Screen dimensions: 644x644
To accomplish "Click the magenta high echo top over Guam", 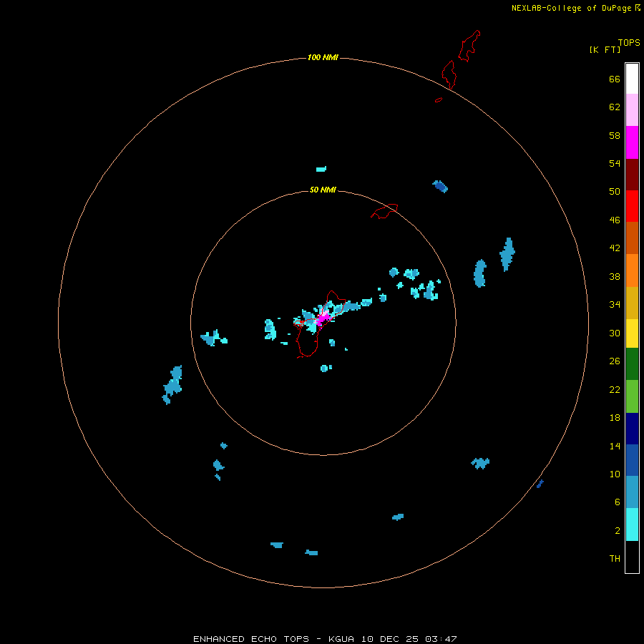I will click(323, 318).
